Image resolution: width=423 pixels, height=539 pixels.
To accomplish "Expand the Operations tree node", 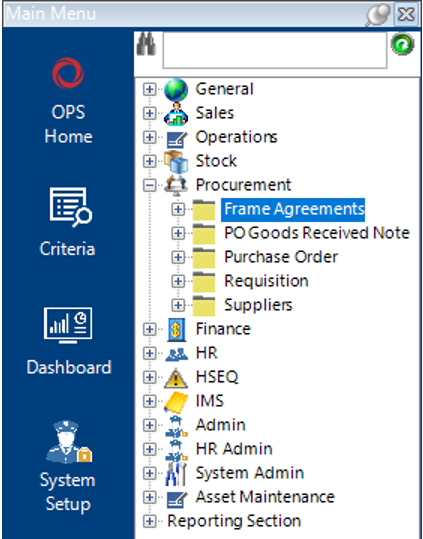I will coord(149,138).
